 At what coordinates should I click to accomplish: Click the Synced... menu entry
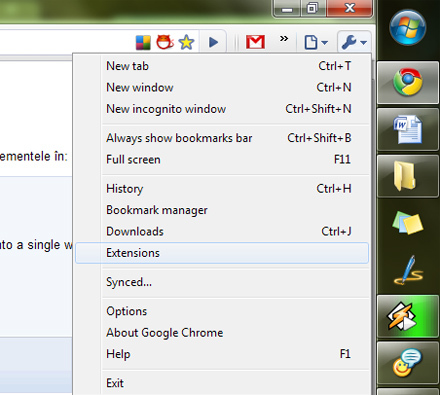pos(222,282)
